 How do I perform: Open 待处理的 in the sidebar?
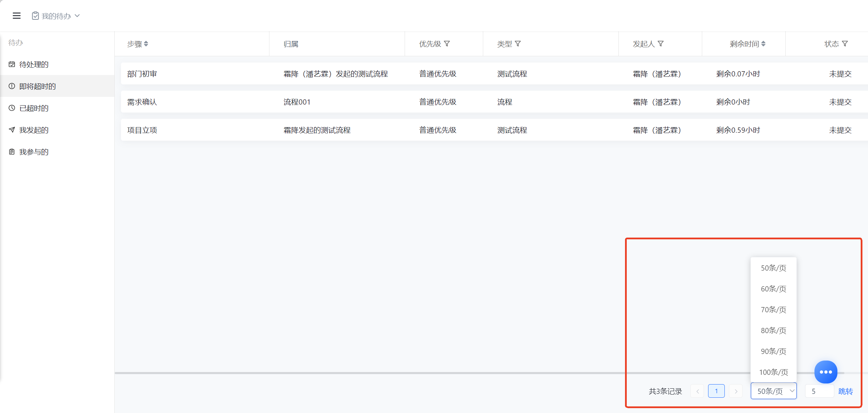click(57, 64)
